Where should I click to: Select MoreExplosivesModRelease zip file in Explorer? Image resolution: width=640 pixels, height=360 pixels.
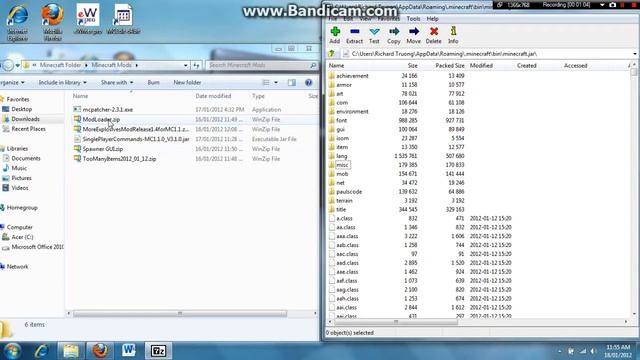[x=136, y=129]
